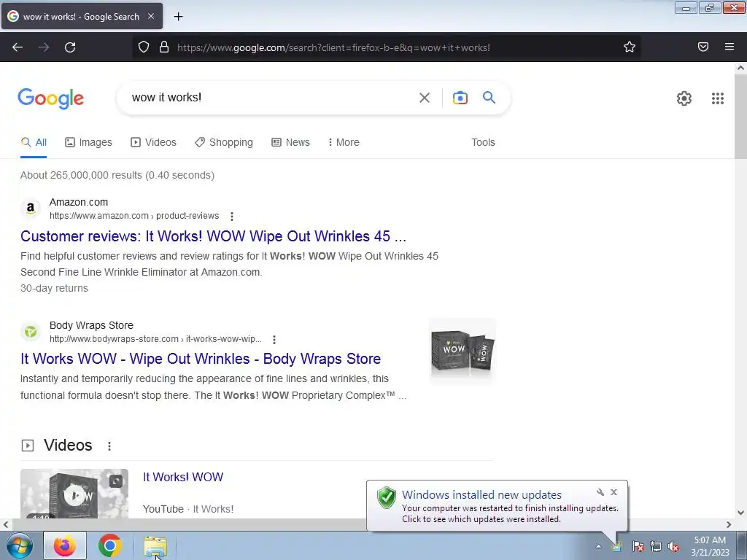Click into the Google search input field
The width and height of the screenshot is (747, 560).
(x=271, y=98)
